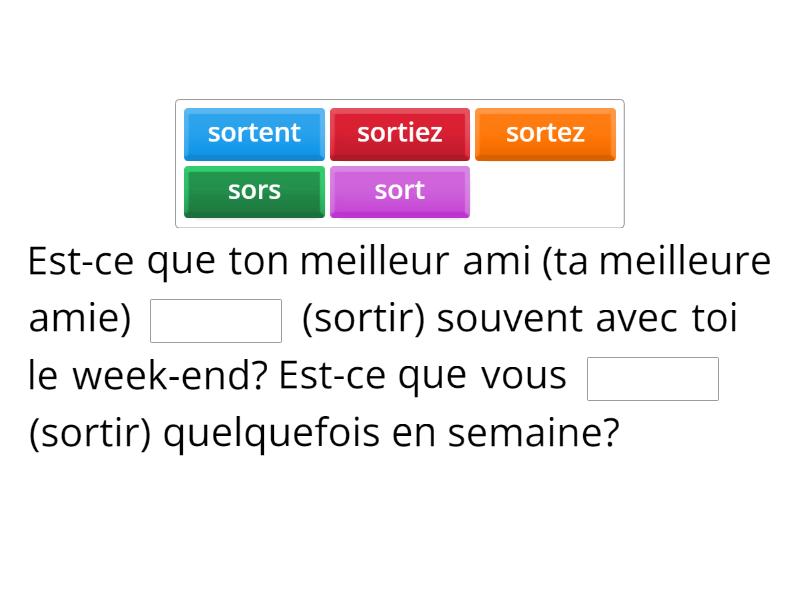Pick the green sors tile
This screenshot has height=600, width=800.
point(254,191)
